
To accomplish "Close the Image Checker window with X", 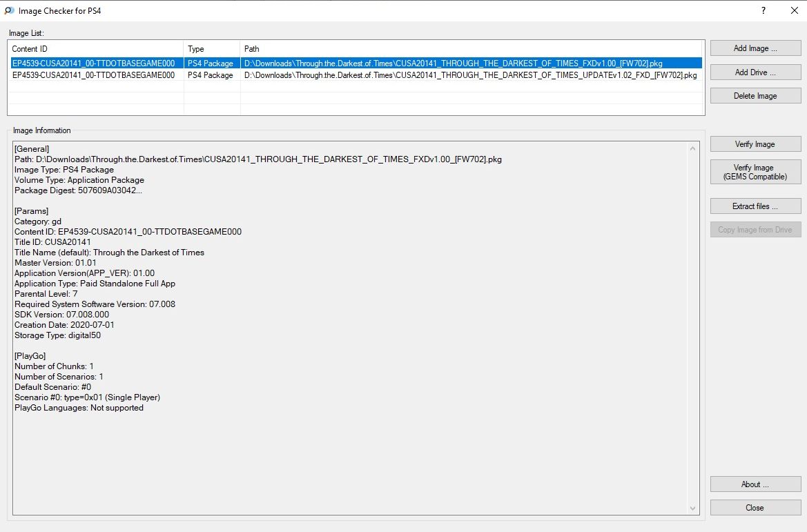I will point(794,10).
